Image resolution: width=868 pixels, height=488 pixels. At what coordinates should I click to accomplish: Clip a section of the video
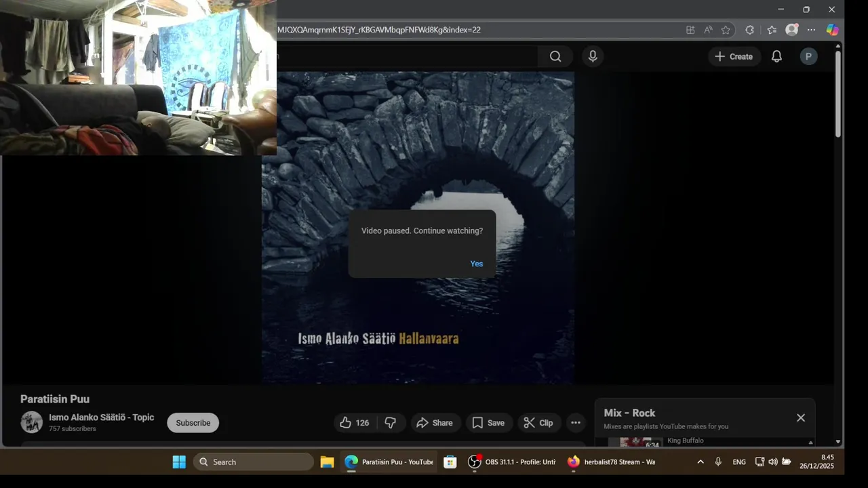click(x=540, y=423)
